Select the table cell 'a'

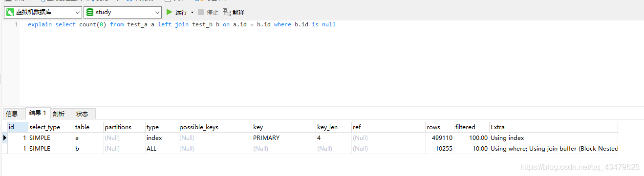pos(88,138)
